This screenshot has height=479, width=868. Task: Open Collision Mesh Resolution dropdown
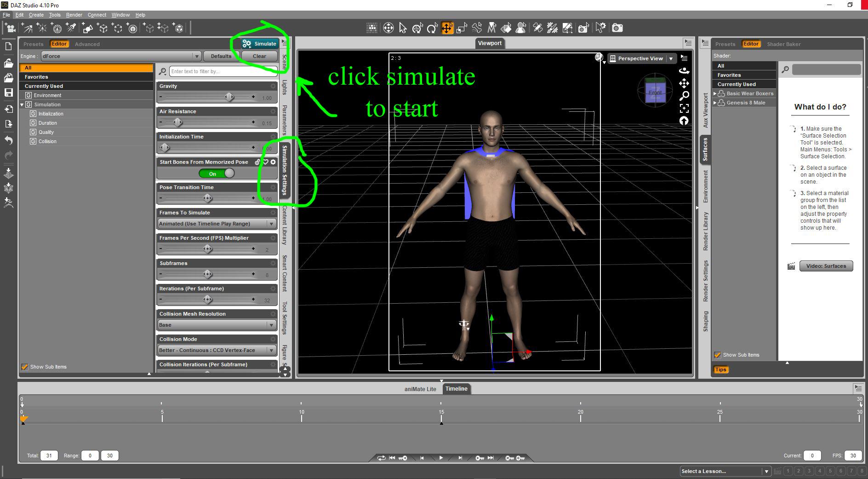tap(217, 325)
